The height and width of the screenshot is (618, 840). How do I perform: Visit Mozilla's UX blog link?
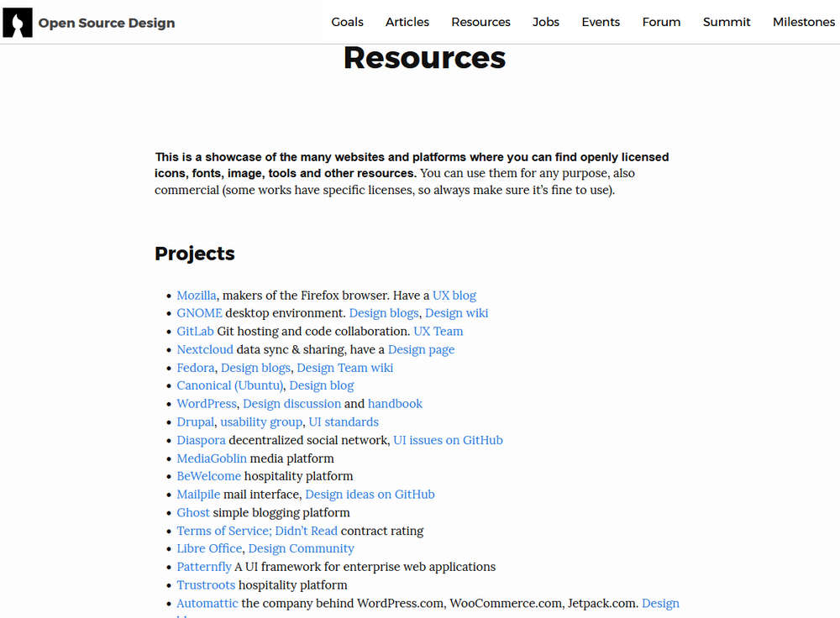pyautogui.click(x=454, y=295)
